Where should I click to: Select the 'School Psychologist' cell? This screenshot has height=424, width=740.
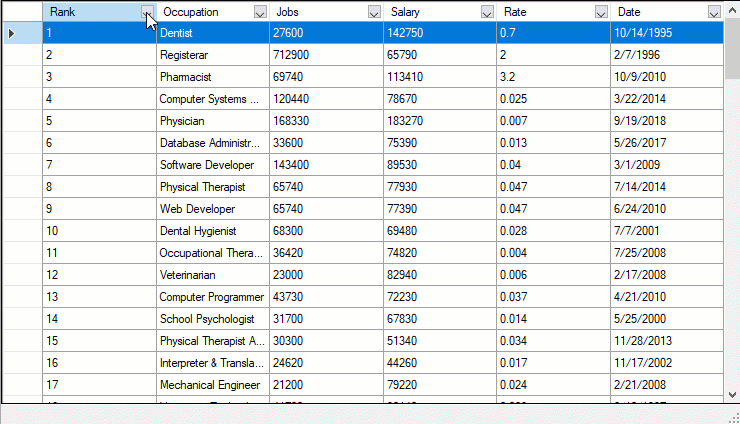click(213, 319)
